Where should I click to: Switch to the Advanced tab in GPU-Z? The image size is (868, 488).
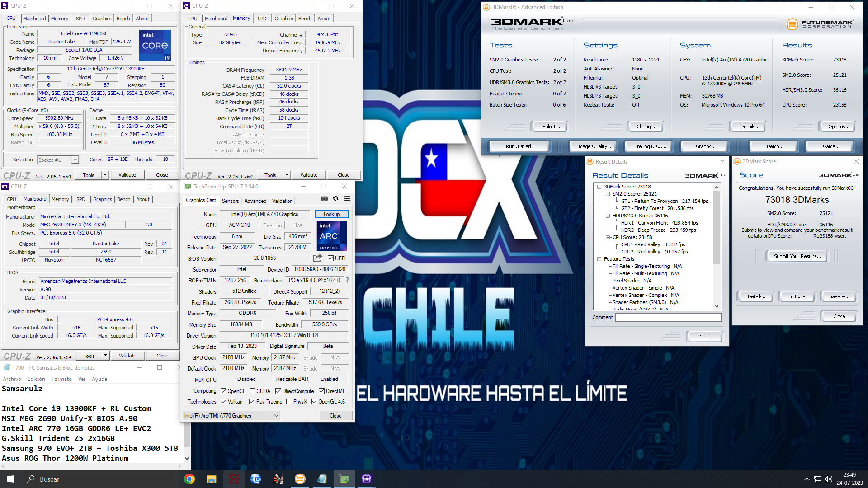255,201
